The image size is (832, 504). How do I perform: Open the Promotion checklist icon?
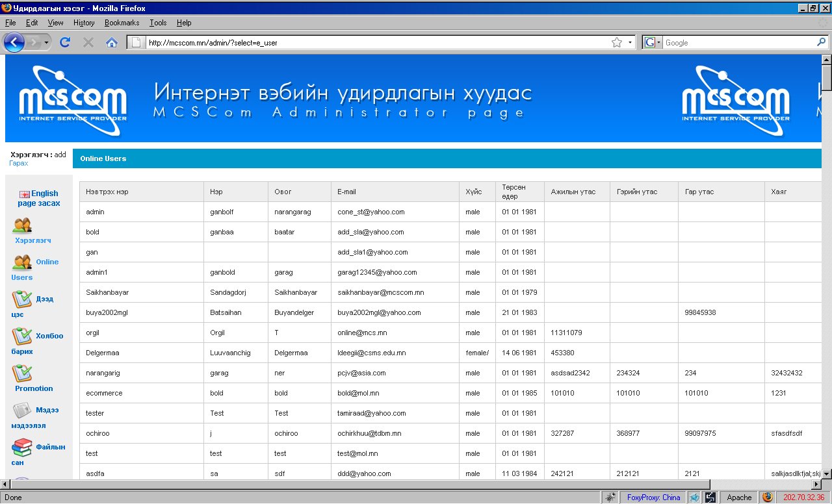click(x=23, y=373)
